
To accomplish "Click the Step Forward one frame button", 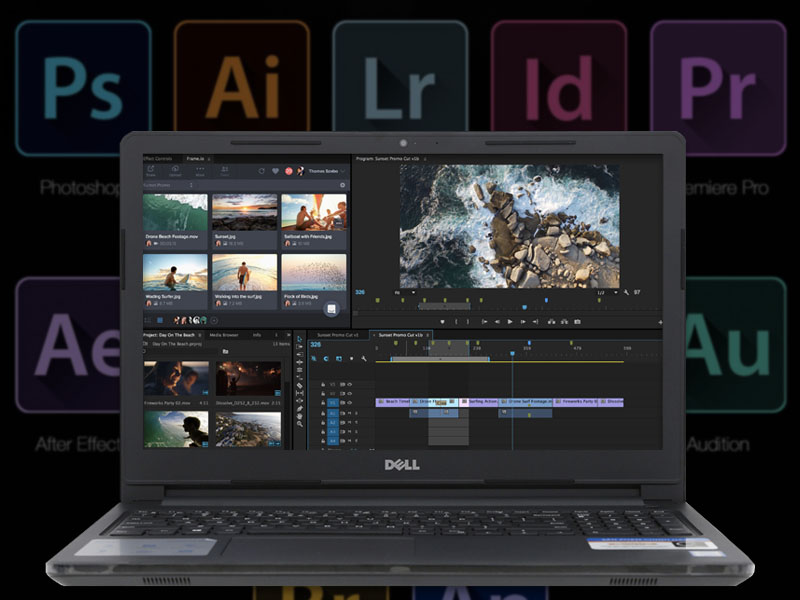I will click(x=522, y=322).
